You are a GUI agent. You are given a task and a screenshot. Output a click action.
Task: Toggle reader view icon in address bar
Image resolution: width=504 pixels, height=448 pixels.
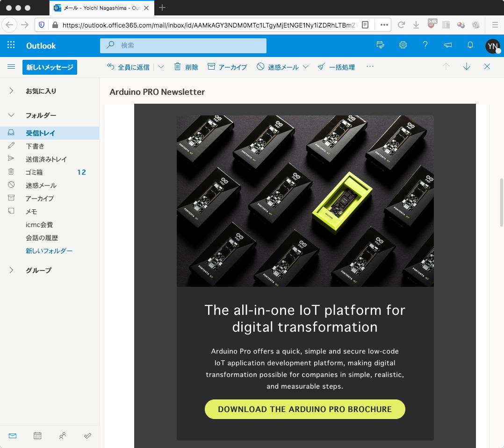coord(365,25)
